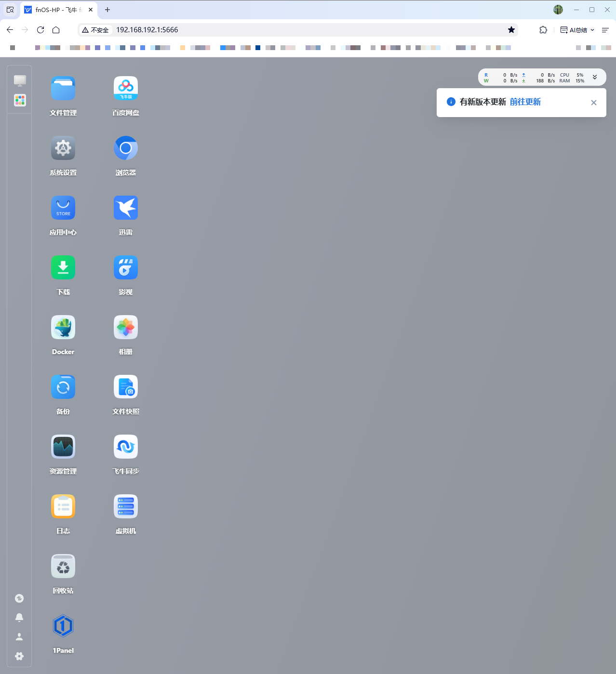Reload the page with refresh button
Screen dimensions: 616x674
coord(40,30)
